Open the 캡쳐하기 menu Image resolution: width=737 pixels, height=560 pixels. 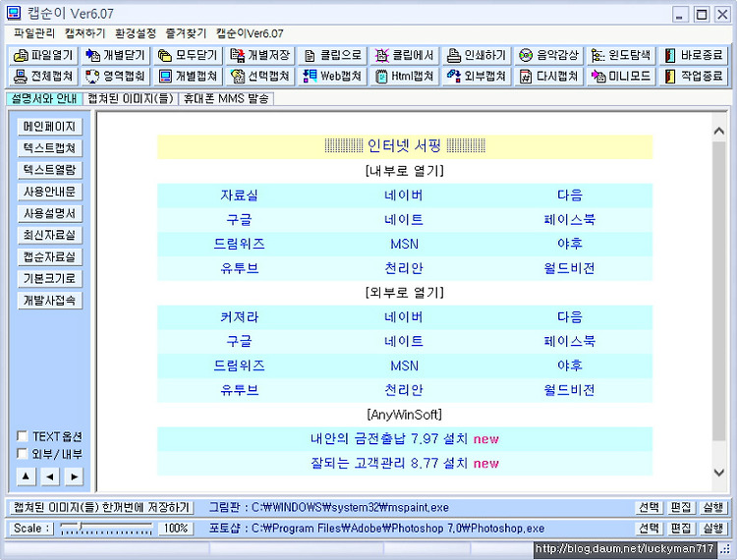tap(85, 33)
